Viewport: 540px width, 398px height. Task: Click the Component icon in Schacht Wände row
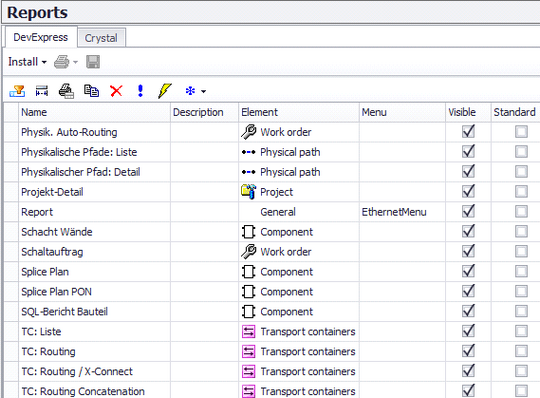point(249,232)
